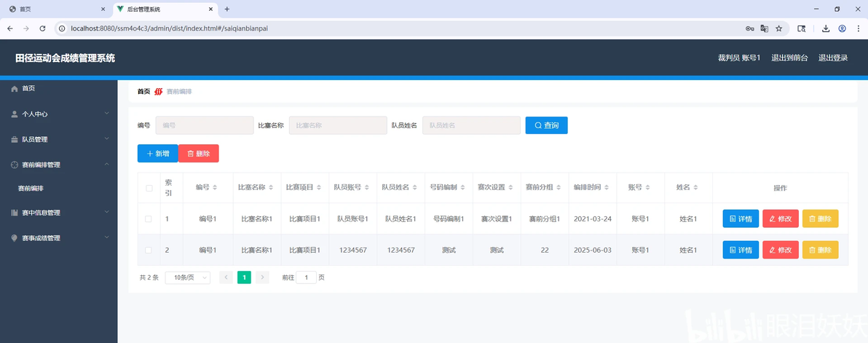Click 修改 button for the second row
The width and height of the screenshot is (868, 343).
(x=781, y=250)
